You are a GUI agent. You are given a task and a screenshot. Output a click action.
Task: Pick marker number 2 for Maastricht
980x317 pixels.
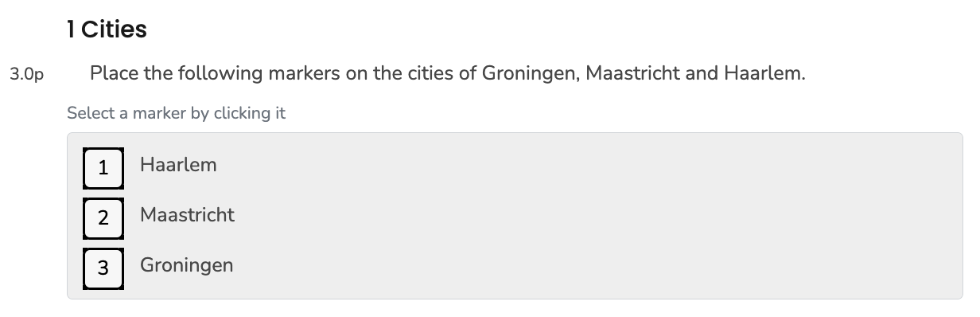pos(103,217)
